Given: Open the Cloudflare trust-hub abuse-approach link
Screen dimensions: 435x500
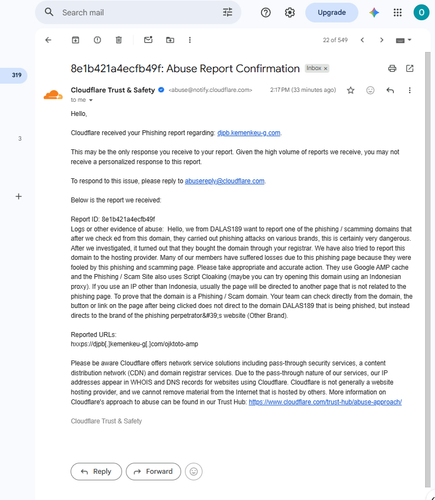Looking at the screenshot, I should [325, 402].
